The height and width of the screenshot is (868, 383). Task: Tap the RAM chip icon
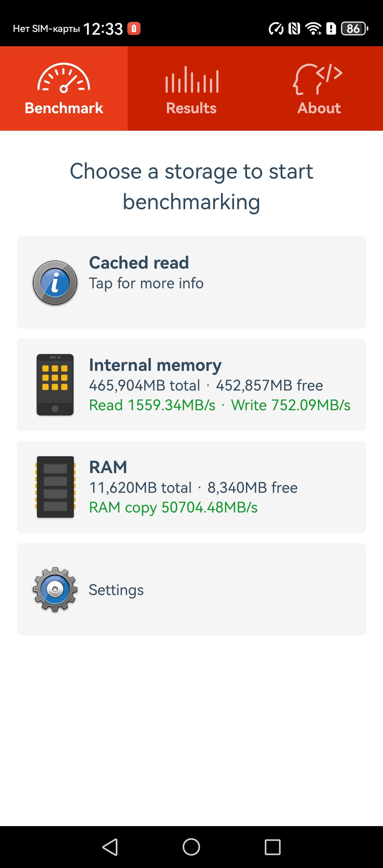(55, 487)
